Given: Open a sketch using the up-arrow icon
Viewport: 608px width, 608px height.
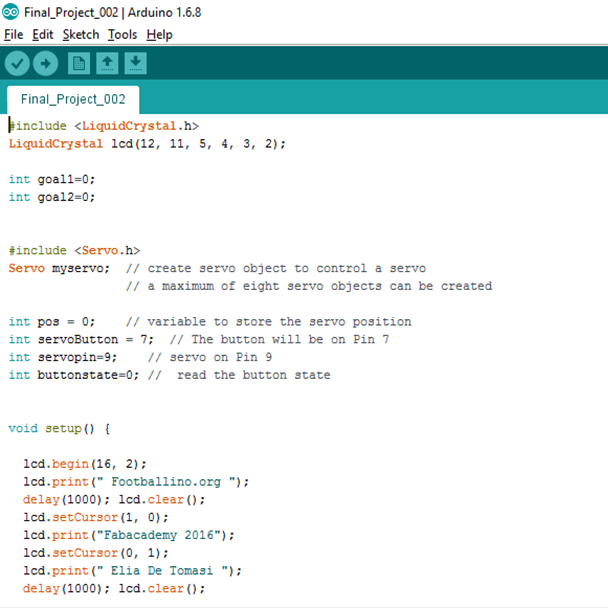Looking at the screenshot, I should tap(107, 63).
